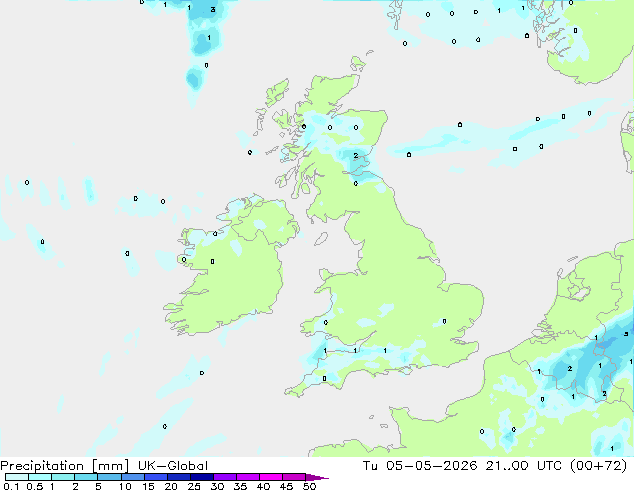
Task: Click the 30–35 mm purple legend swatch
Action: 224,477
